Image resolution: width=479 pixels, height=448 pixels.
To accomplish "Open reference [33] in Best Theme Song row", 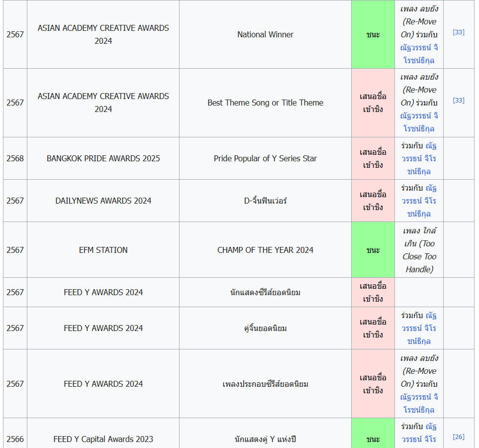I will (459, 101).
